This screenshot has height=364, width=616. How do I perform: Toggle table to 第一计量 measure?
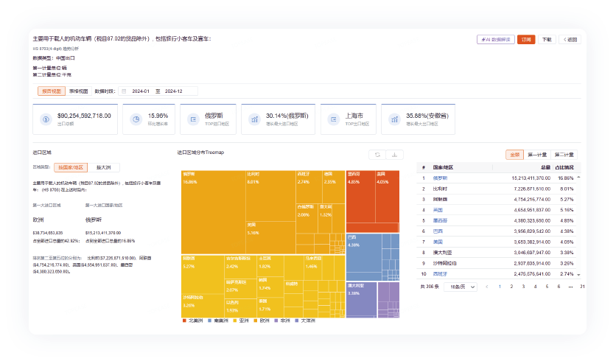click(536, 155)
